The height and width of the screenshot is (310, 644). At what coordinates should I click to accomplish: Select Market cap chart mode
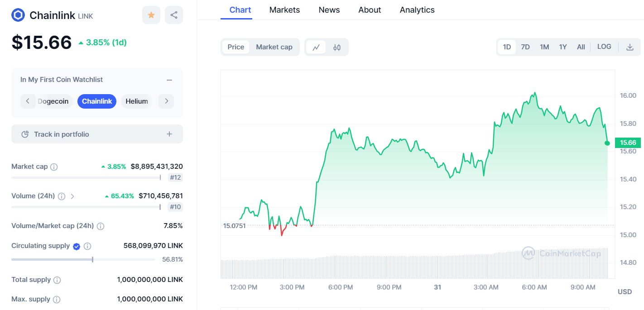274,47
